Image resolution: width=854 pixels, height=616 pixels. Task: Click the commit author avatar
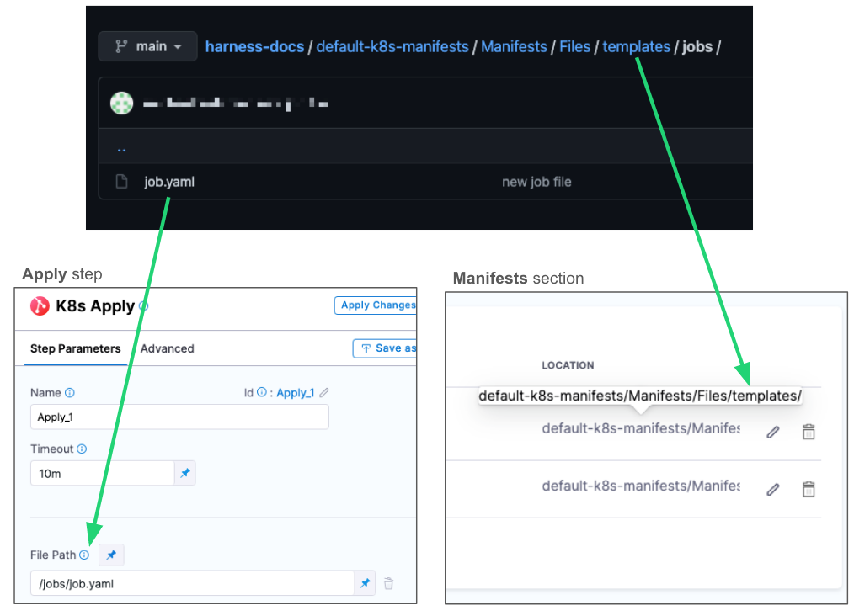point(122,104)
